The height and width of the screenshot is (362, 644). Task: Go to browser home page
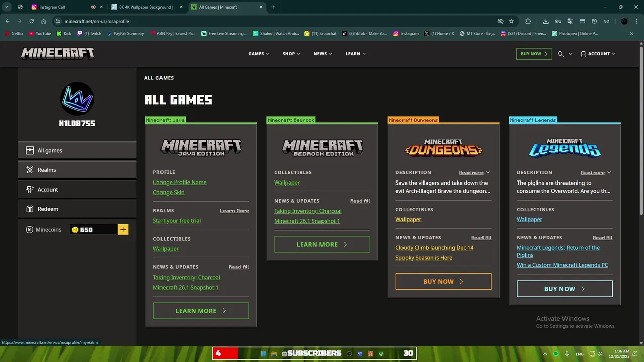(44, 21)
